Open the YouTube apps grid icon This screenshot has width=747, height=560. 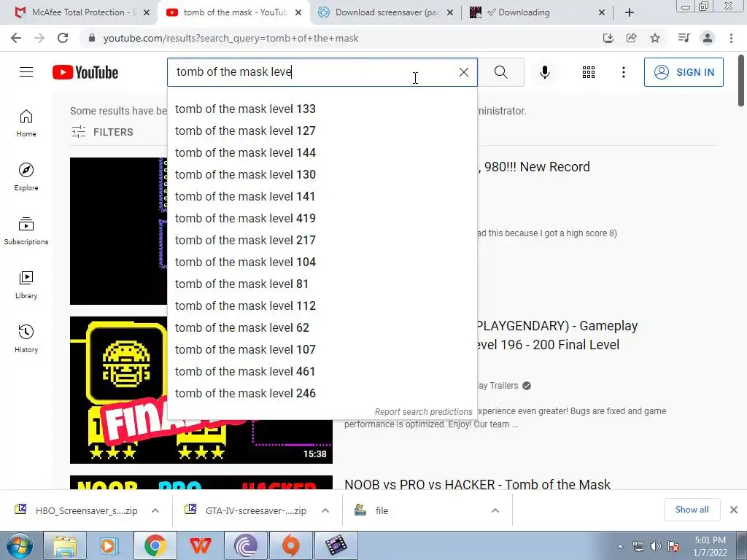pyautogui.click(x=589, y=72)
